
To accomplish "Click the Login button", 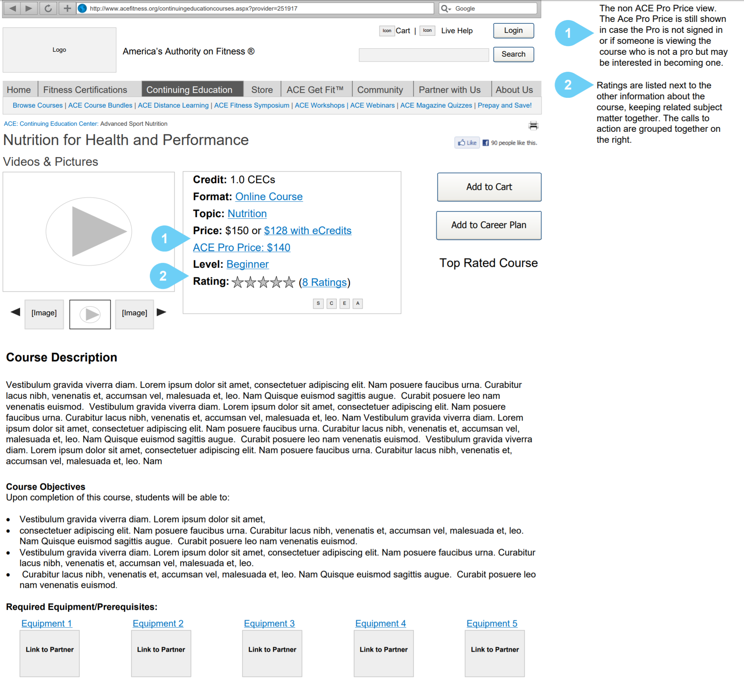I will point(513,31).
